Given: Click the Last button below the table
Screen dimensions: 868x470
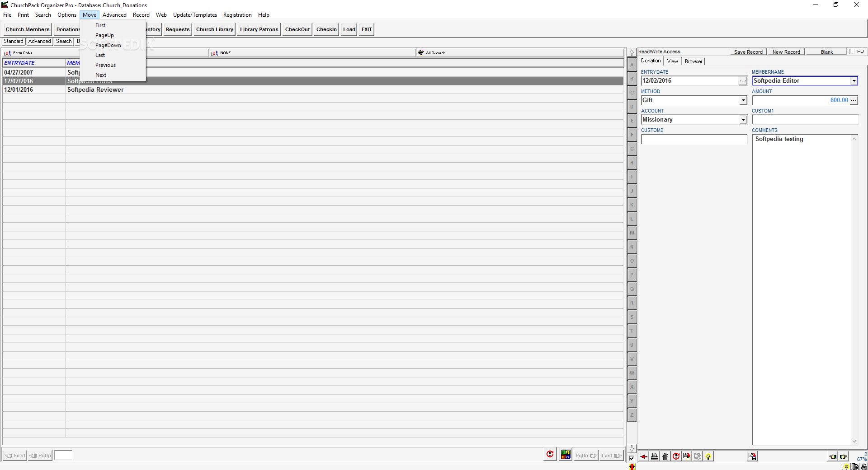Looking at the screenshot, I should click(x=612, y=456).
